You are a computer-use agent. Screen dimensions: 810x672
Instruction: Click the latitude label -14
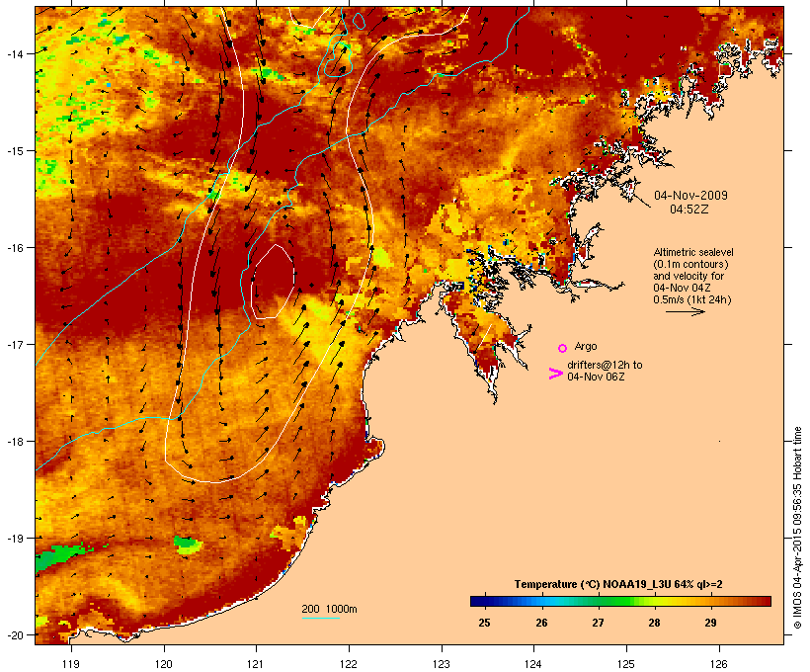[14, 53]
